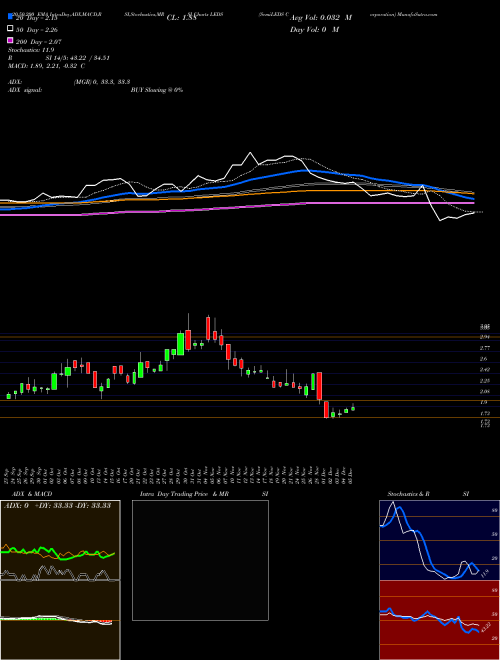The height and width of the screenshot is (660, 500).
Task: Click the 'Stochastics & R' panel title
Action: coord(408,494)
